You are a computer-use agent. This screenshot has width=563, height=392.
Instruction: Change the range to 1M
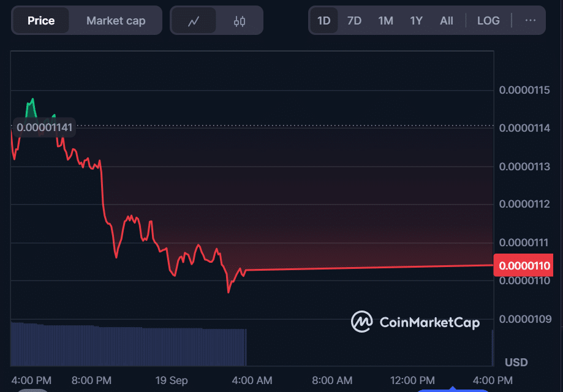coord(385,21)
